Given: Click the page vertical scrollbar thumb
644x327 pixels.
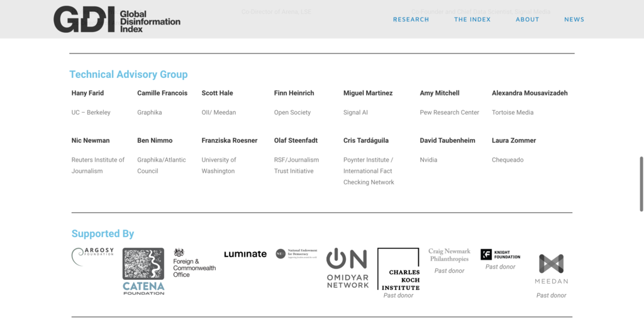Looking at the screenshot, I should (x=641, y=184).
